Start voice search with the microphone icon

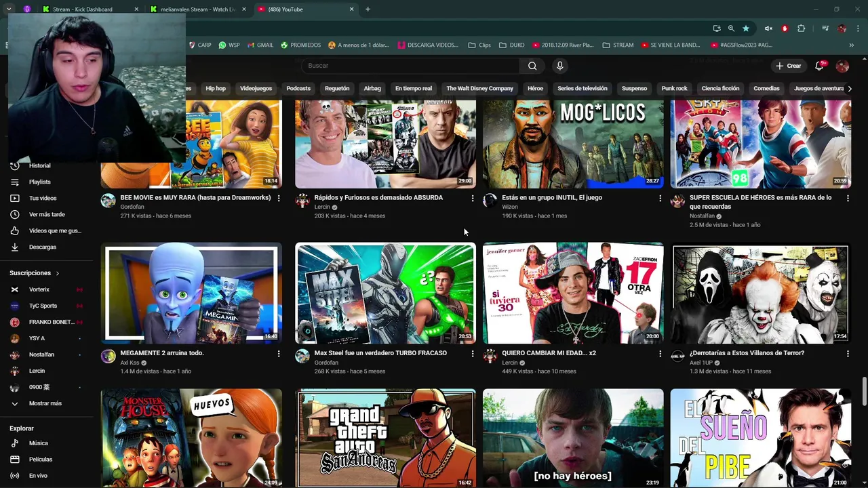(x=559, y=66)
